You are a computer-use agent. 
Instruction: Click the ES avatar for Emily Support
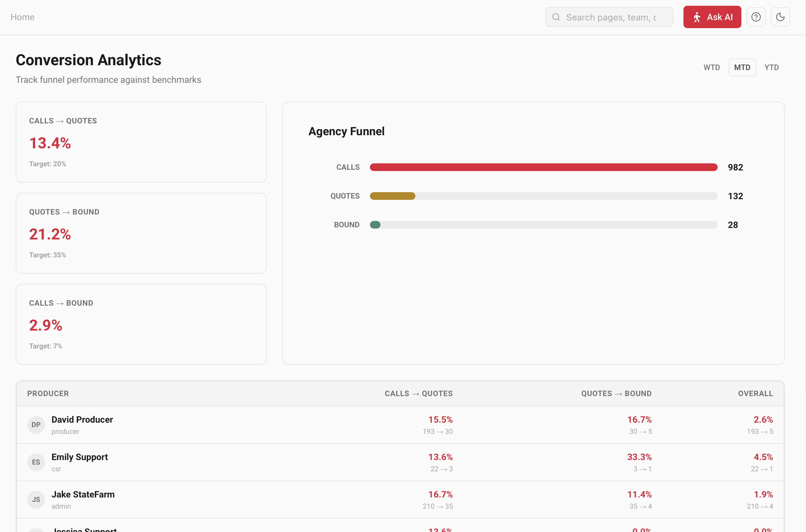point(36,462)
